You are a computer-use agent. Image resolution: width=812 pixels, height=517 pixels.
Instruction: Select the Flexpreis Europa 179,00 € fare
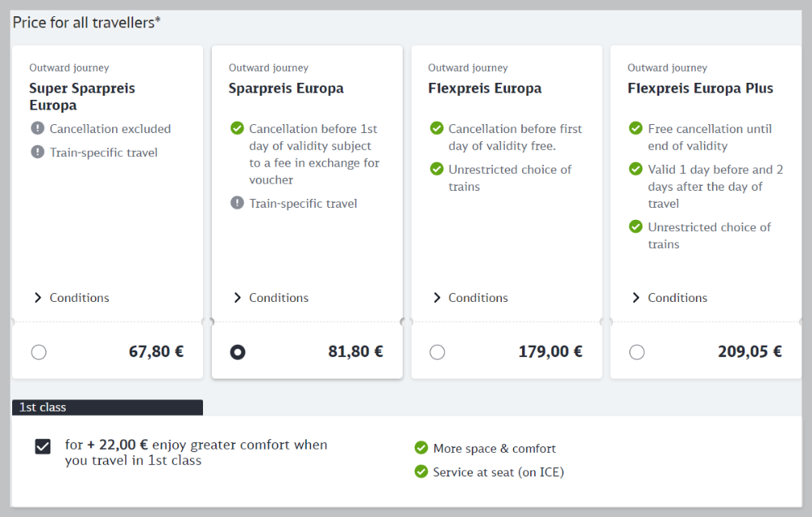[x=438, y=352]
